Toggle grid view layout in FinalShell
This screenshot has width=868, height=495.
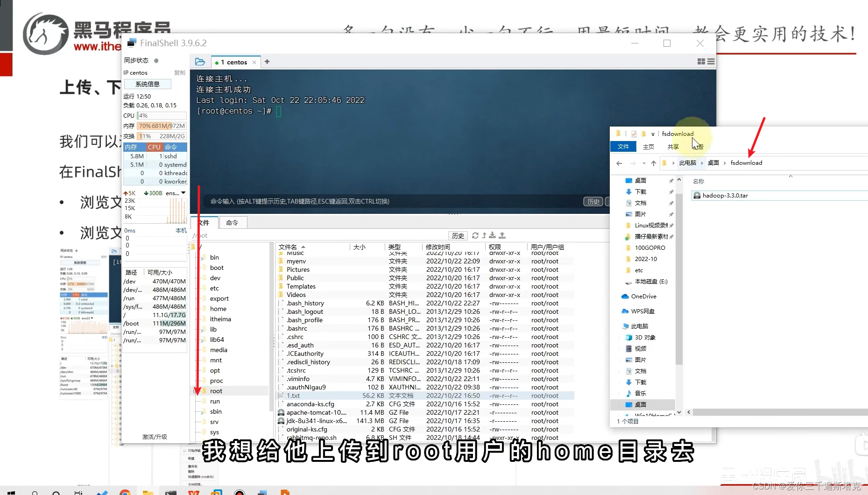tap(700, 61)
